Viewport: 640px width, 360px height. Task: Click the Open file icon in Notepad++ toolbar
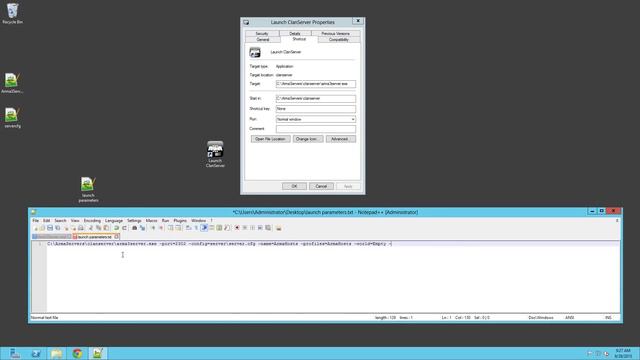coord(42,228)
